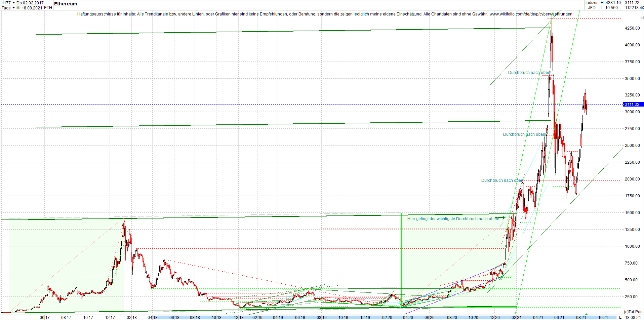Select the low value L: 10.550
Viewport: 644px width, 320px height.
pos(609,8)
